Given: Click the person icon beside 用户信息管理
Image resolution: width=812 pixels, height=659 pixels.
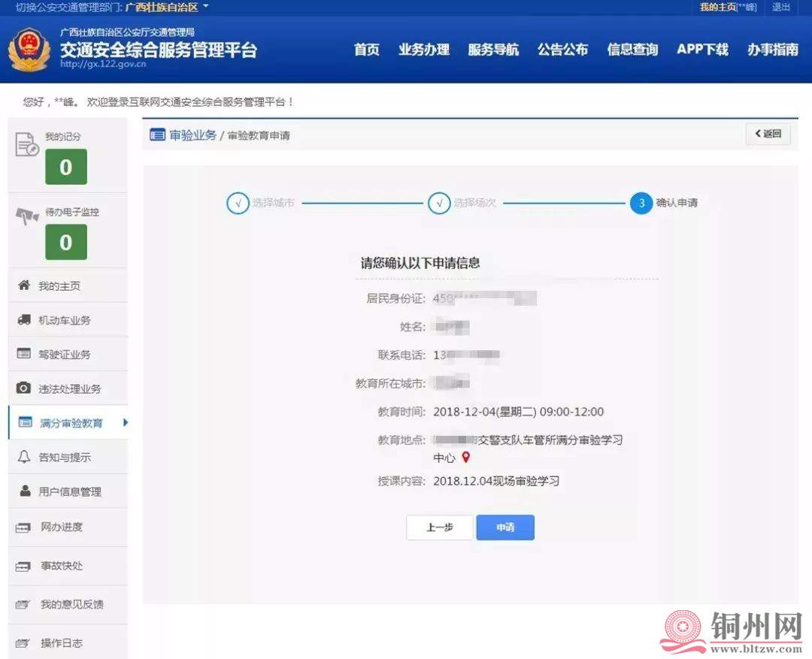Looking at the screenshot, I should (25, 491).
